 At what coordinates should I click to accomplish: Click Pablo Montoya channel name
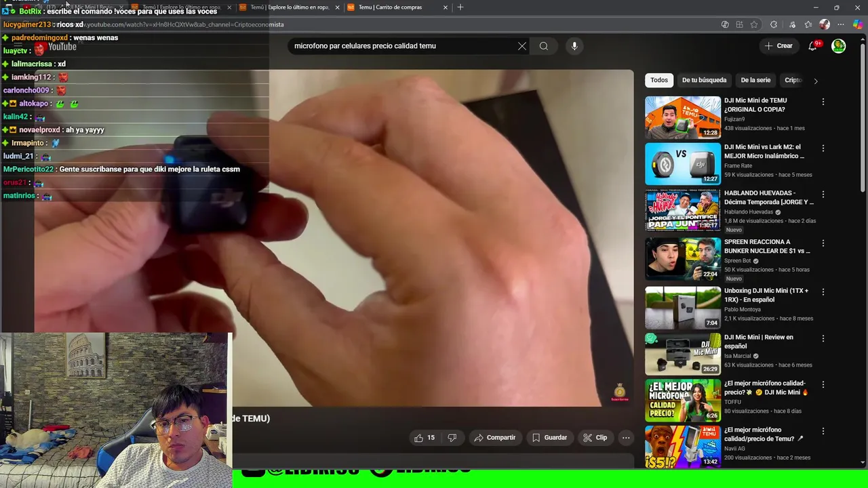tap(743, 310)
